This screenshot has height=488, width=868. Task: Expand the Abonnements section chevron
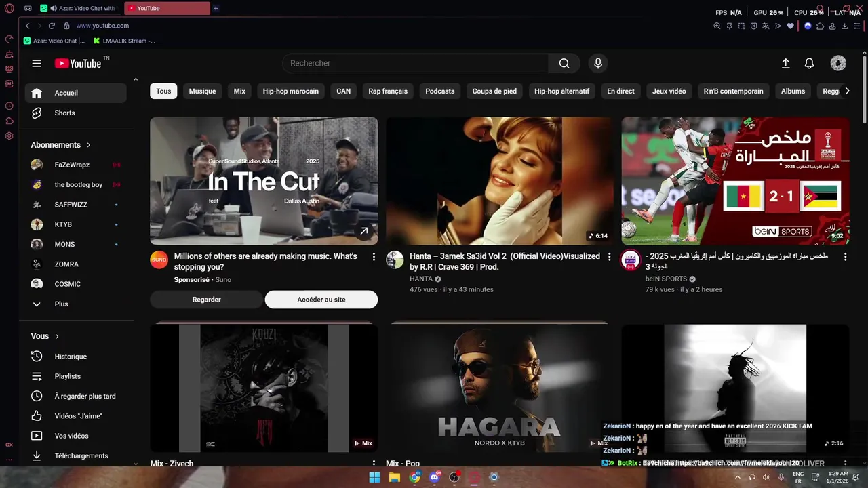point(88,145)
